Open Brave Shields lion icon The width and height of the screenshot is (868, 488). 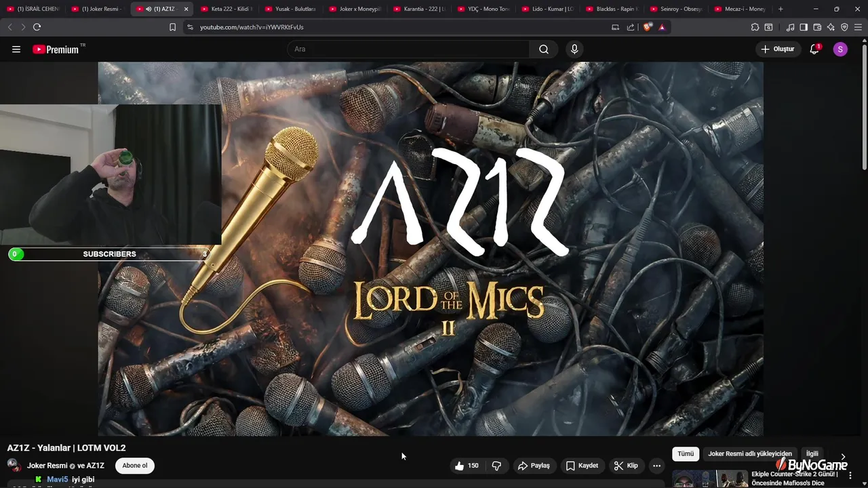tap(648, 27)
